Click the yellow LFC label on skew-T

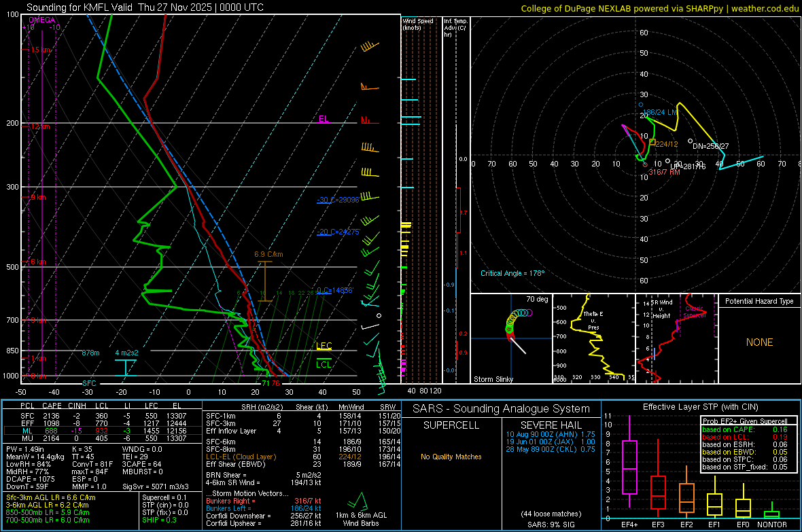tap(324, 346)
